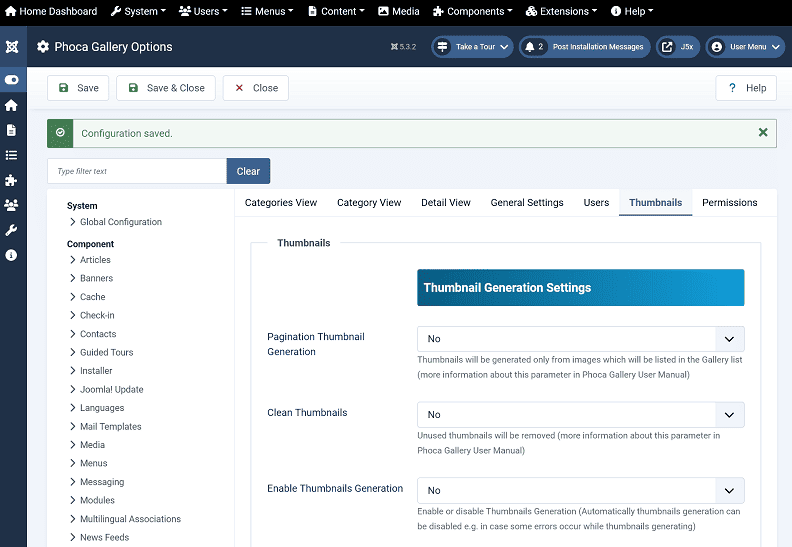Open the Users group icon in the sidebar
This screenshot has width=792, height=547.
point(11,205)
